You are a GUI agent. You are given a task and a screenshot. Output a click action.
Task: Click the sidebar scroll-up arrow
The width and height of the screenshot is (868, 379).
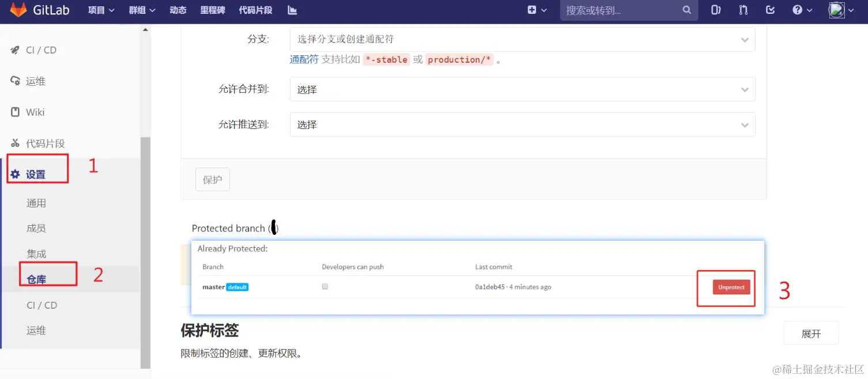click(x=145, y=29)
